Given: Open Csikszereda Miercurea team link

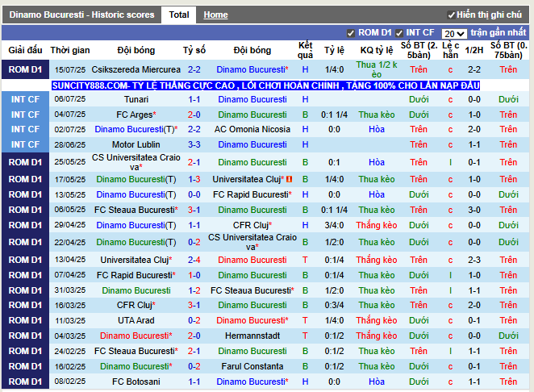Looking at the screenshot, I should pos(136,69).
